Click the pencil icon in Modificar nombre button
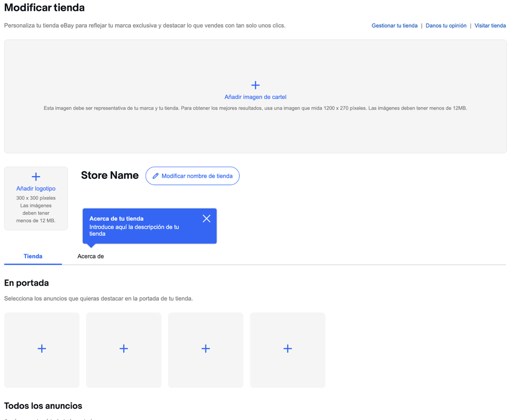 point(156,176)
